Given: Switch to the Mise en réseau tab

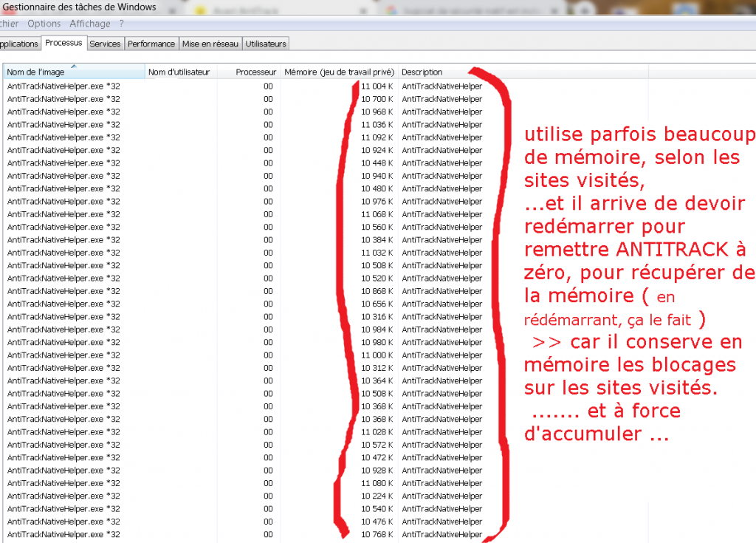Looking at the screenshot, I should (210, 44).
